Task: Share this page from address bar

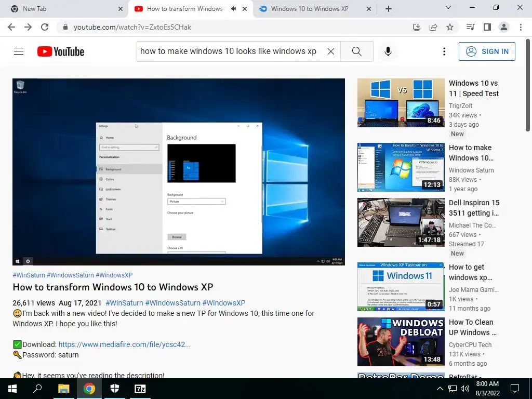Action: pos(433,27)
